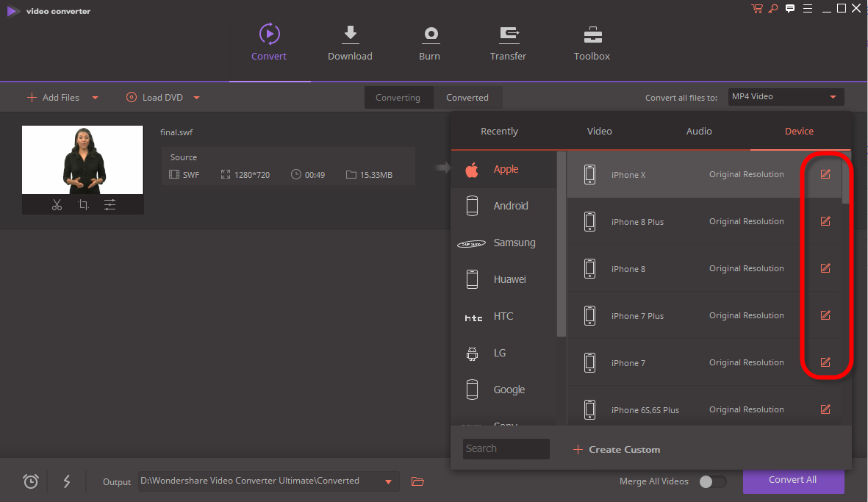868x502 pixels.
Task: Choose the iPhone 7 preset
Action: (x=704, y=362)
